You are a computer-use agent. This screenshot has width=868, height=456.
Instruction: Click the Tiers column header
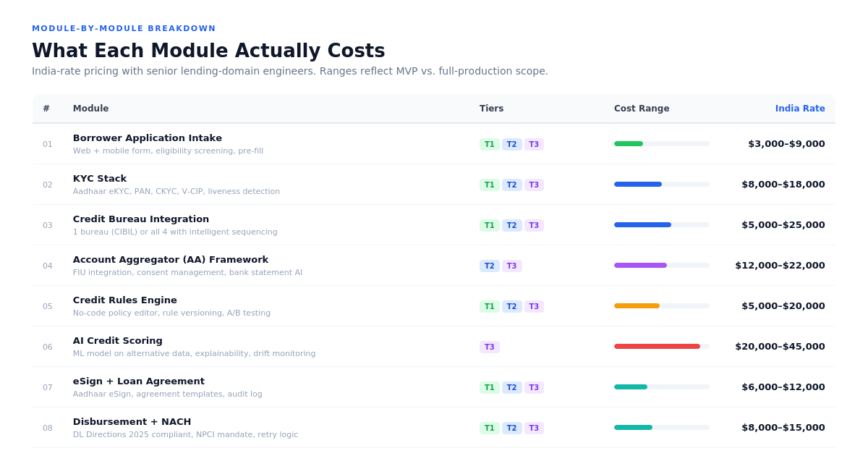pos(491,109)
